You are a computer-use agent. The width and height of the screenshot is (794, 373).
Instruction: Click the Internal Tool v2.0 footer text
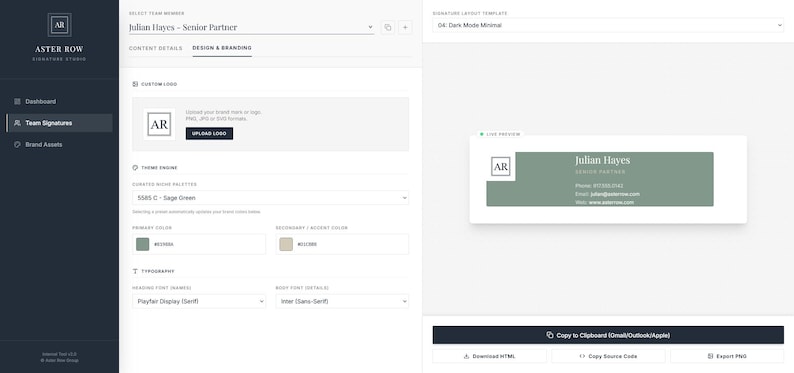point(59,354)
